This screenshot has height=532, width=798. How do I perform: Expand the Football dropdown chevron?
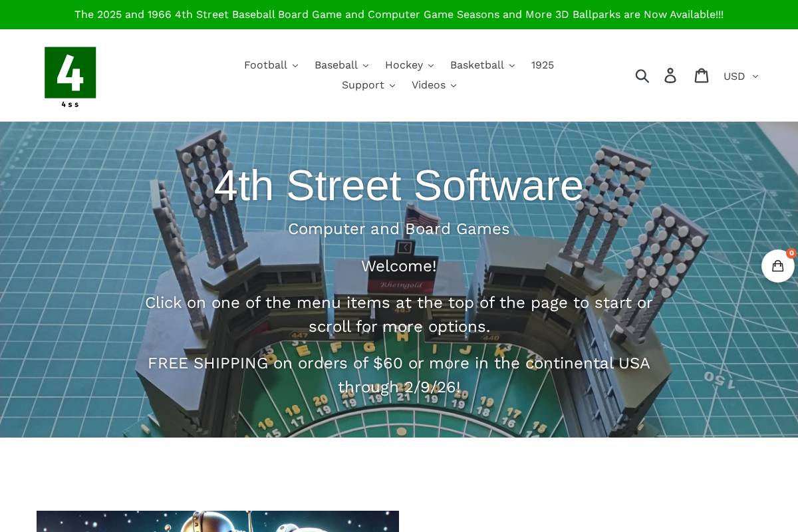[x=295, y=65]
